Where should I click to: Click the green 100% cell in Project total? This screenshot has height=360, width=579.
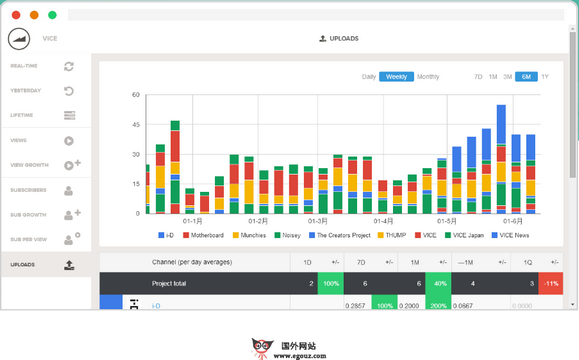tap(330, 284)
